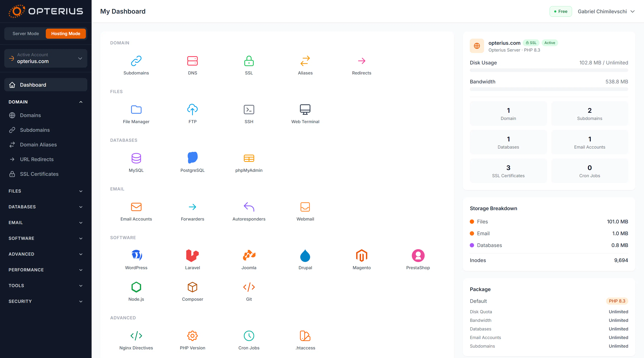
Task: Go to Dashboard in the sidebar
Action: pos(46,85)
